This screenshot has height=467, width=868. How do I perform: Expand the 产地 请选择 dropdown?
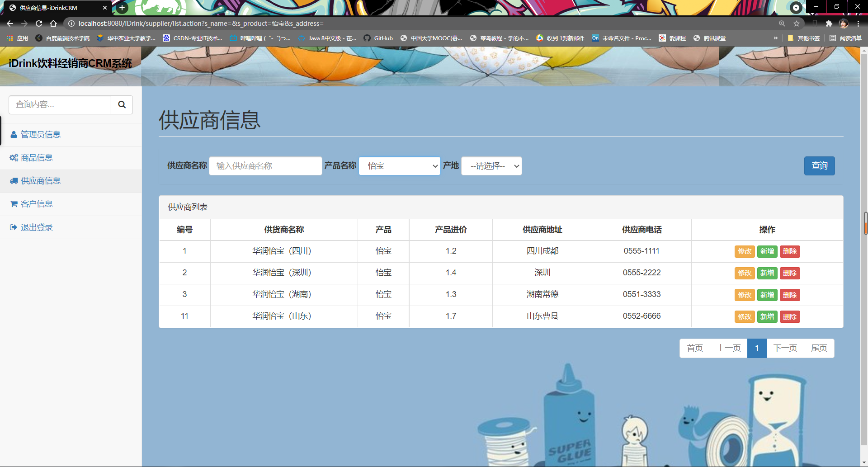tap(491, 166)
